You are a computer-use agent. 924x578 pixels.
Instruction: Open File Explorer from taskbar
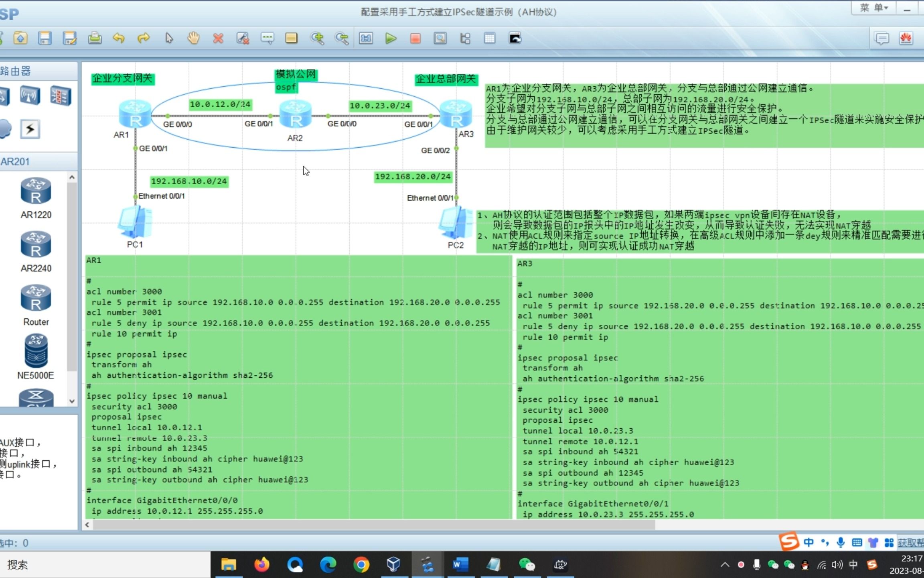point(229,565)
